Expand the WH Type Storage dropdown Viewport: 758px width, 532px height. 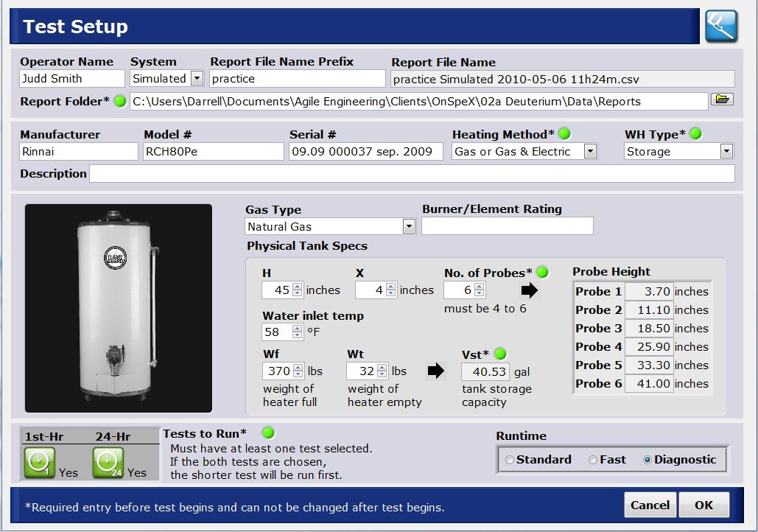coord(726,151)
